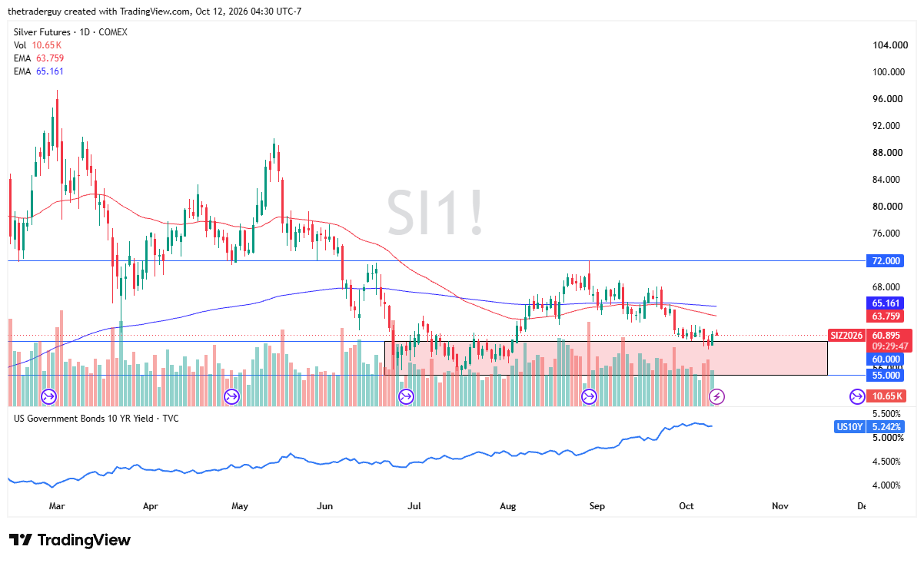Click the US10Y symbol label
Screen dimensions: 924x563
click(852, 426)
